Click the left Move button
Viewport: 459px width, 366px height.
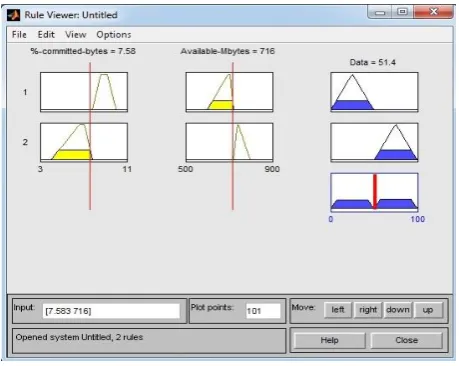[338, 310]
